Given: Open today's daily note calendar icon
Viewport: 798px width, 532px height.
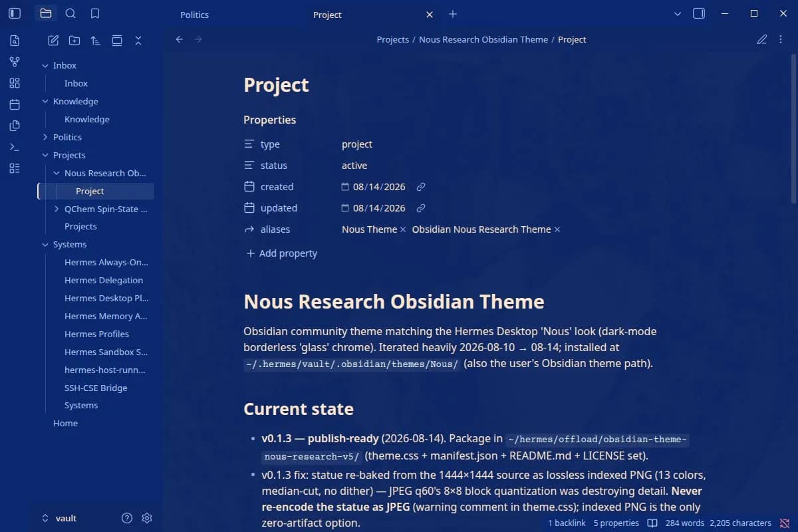Looking at the screenshot, I should click(15, 104).
